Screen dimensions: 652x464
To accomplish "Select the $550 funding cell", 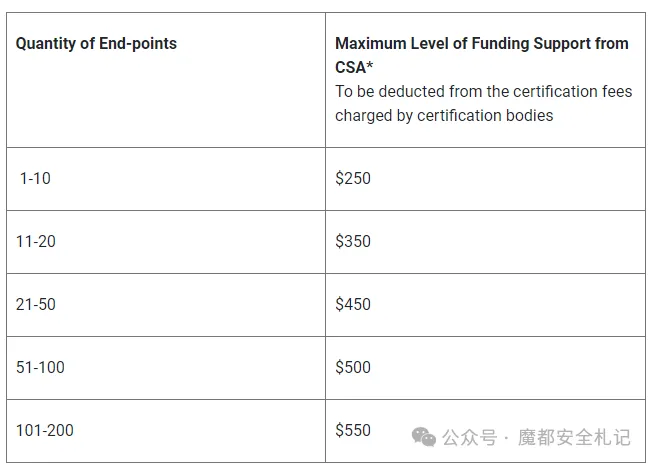I will 485,431.
